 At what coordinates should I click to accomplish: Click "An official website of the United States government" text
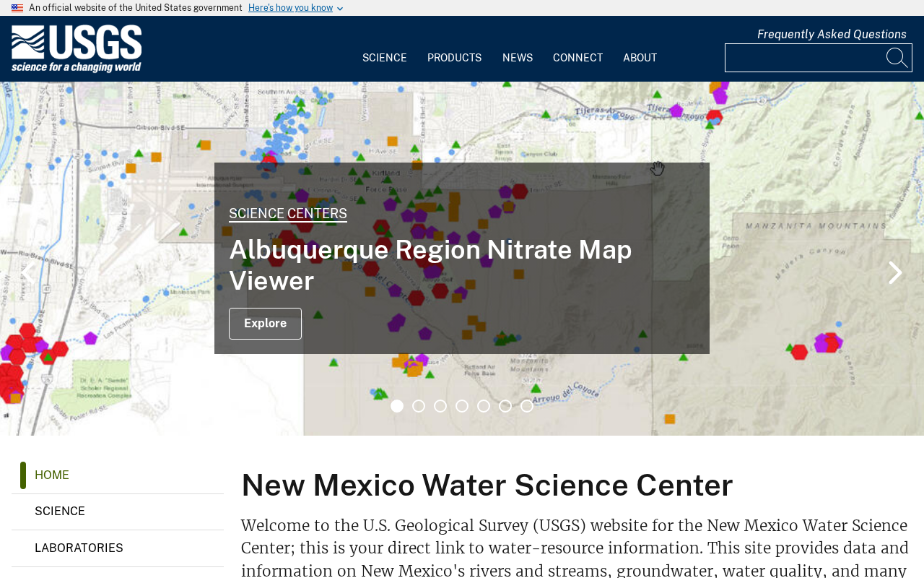click(136, 8)
